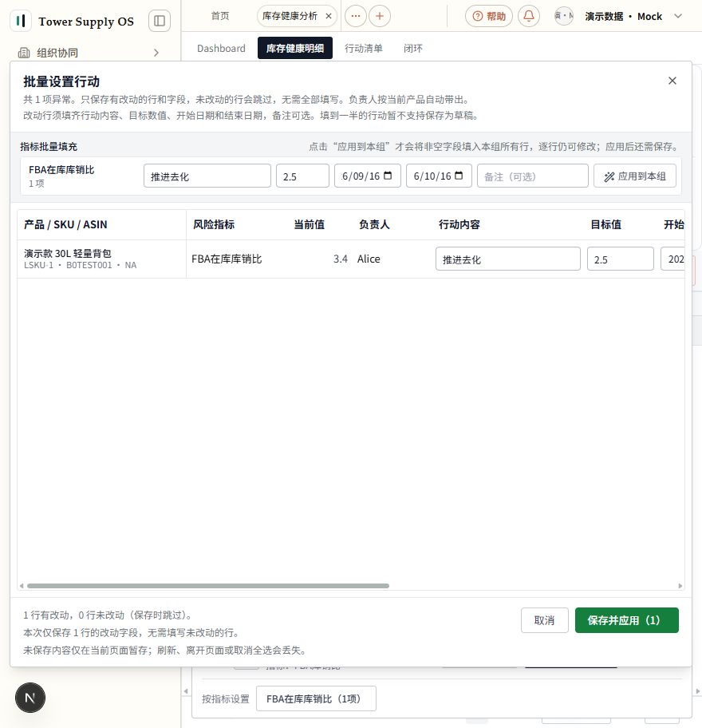The height and width of the screenshot is (728, 702).
Task: Click 保存并应用 (1) button
Action: [627, 620]
